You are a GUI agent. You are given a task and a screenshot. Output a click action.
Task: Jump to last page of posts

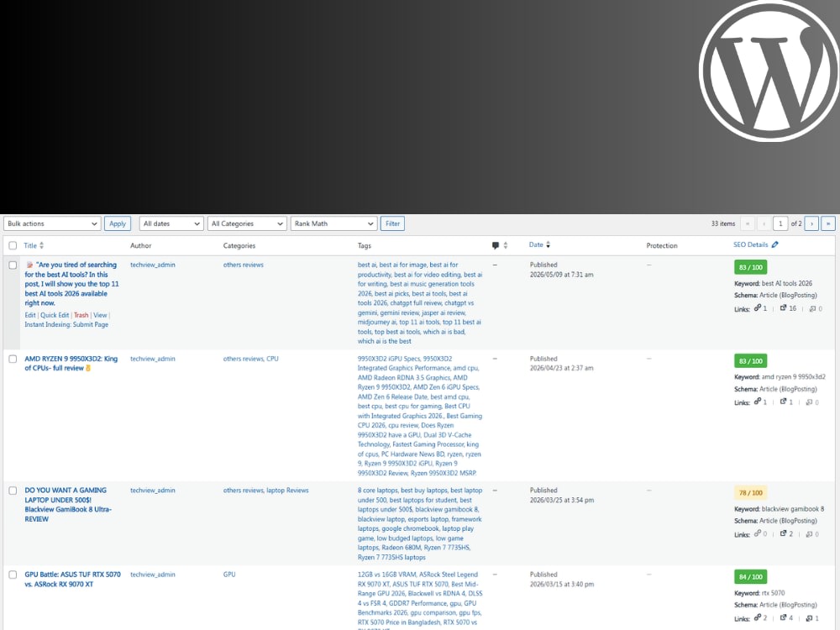click(x=828, y=223)
